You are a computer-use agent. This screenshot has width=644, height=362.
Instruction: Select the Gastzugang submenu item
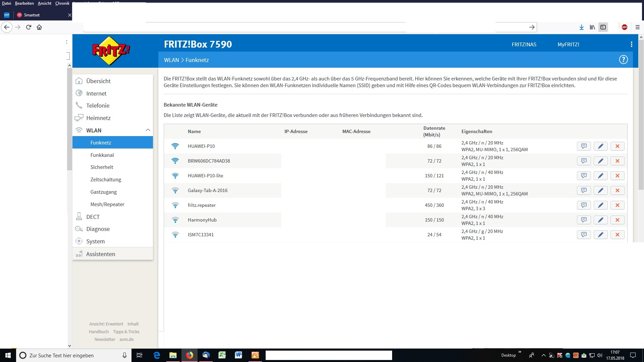103,192
